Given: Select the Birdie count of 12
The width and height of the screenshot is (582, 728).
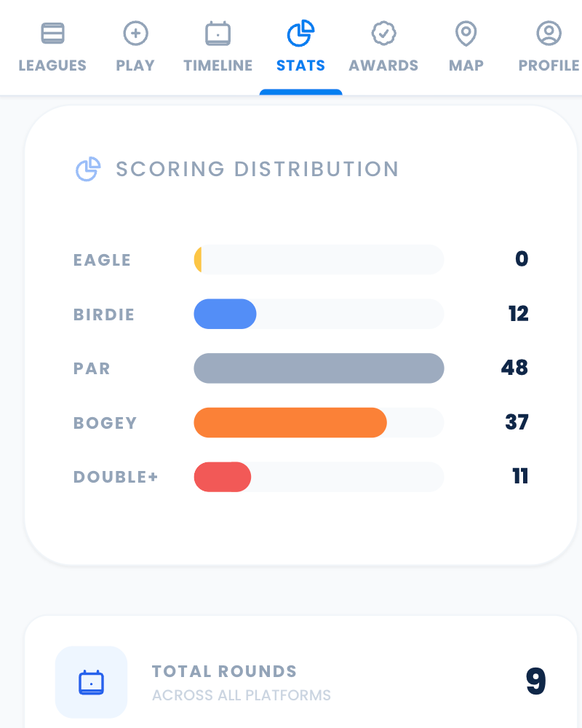Looking at the screenshot, I should tap(517, 314).
